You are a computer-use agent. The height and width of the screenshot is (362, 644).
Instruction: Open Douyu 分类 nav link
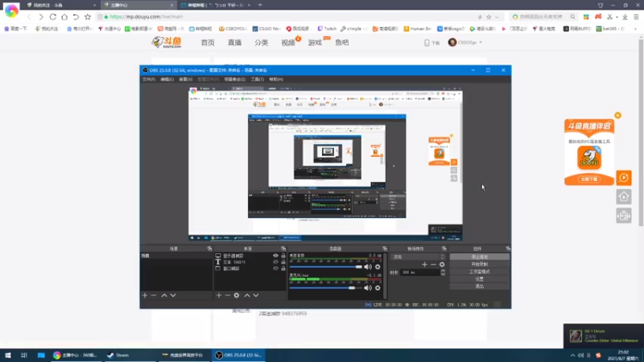[x=261, y=43]
